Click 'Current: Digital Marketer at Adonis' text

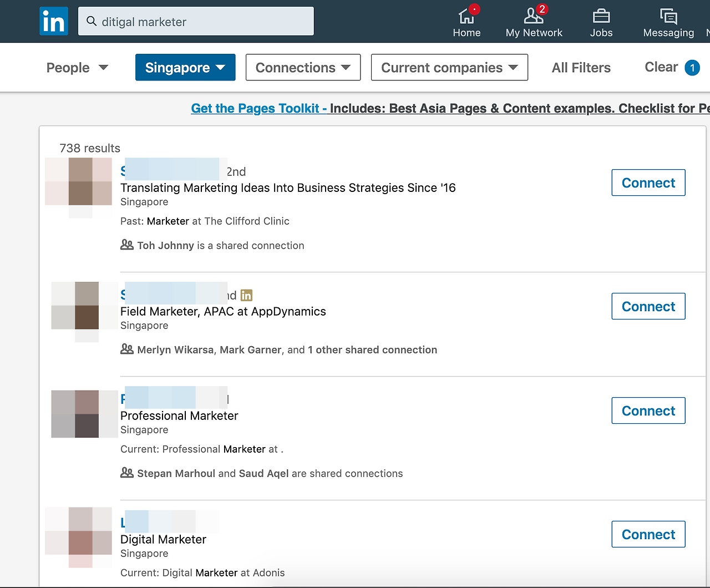click(202, 572)
